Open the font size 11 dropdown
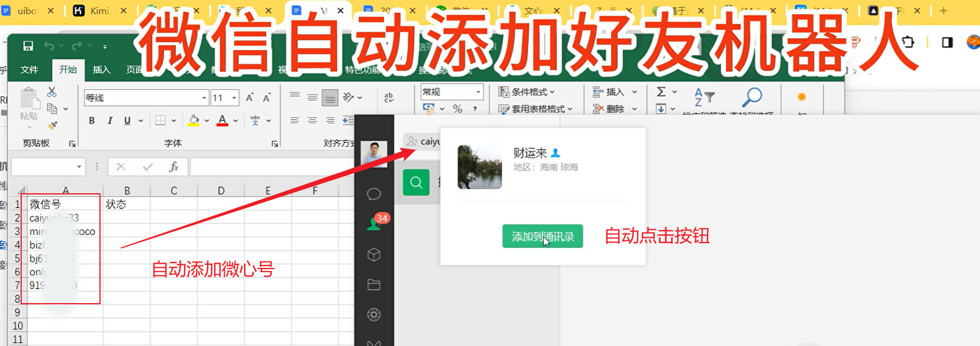 click(x=234, y=98)
